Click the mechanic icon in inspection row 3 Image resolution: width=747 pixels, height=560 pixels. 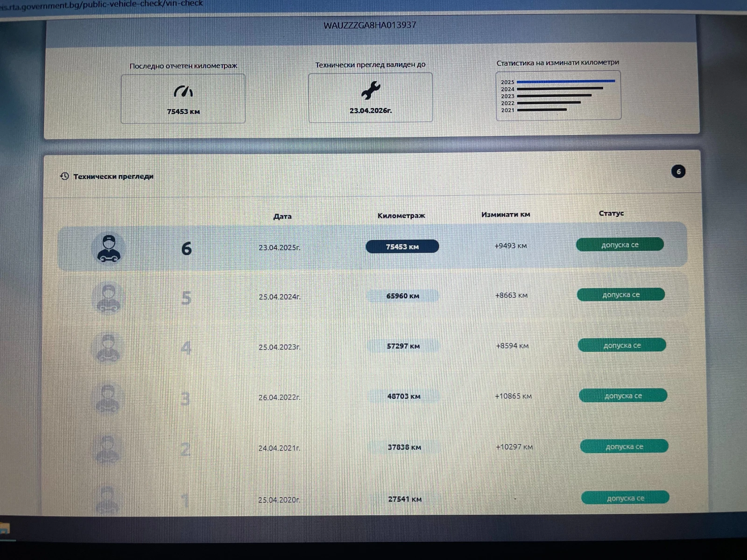point(107,399)
